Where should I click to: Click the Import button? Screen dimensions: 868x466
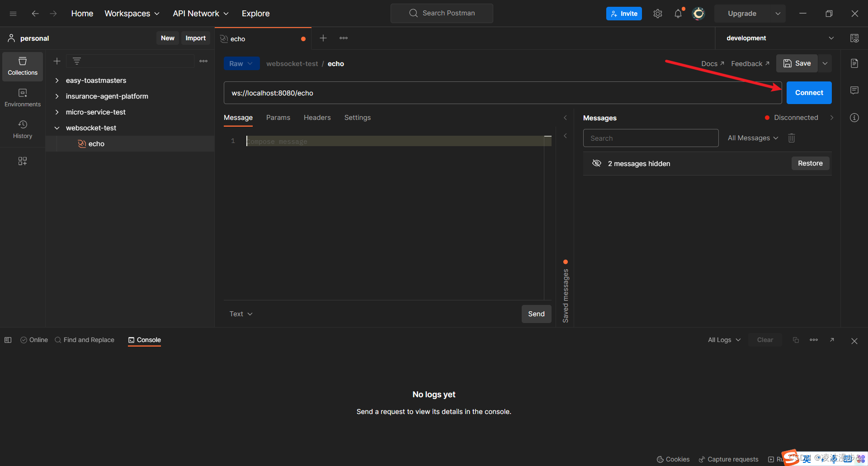click(195, 38)
